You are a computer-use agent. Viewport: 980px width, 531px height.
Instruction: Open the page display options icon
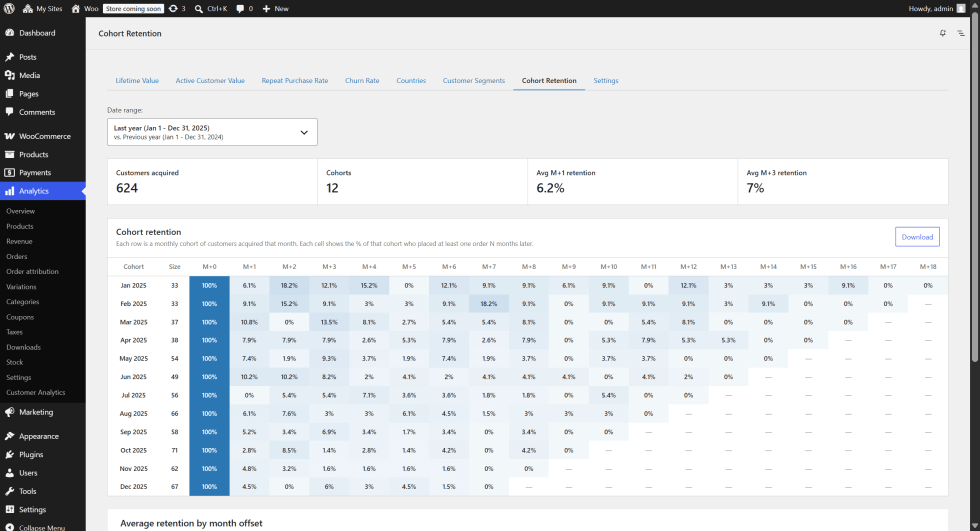pos(961,33)
